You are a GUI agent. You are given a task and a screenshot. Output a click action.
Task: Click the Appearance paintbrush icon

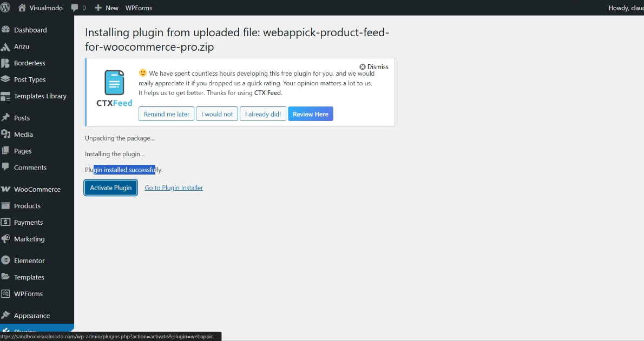(5, 316)
